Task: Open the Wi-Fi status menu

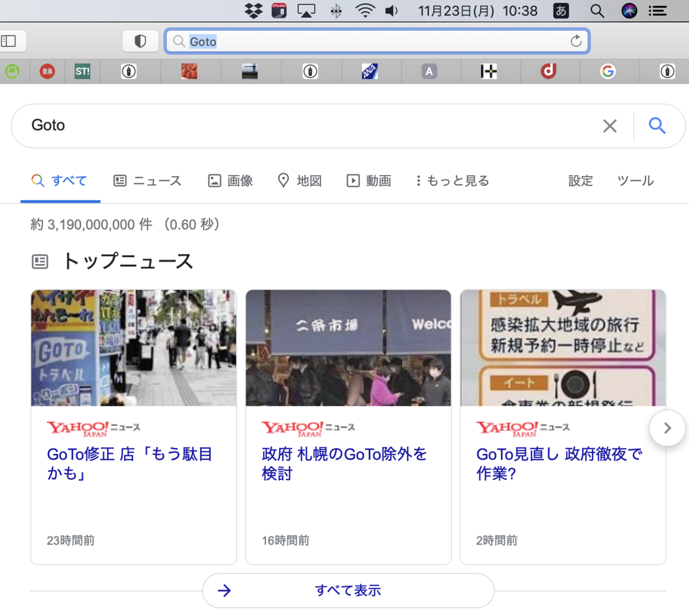Action: coord(365,10)
